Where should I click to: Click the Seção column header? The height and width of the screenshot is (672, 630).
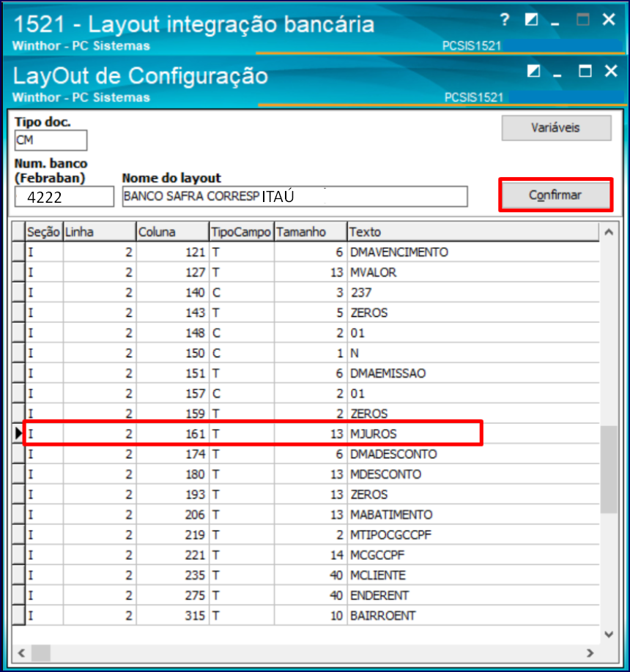[x=44, y=232]
